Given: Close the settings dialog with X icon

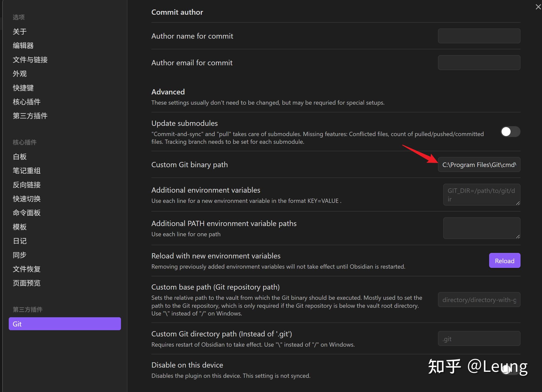Looking at the screenshot, I should click(x=538, y=7).
